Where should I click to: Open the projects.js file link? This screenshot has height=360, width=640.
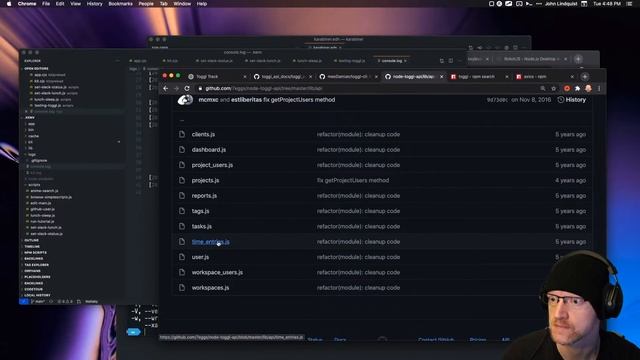tap(205, 180)
